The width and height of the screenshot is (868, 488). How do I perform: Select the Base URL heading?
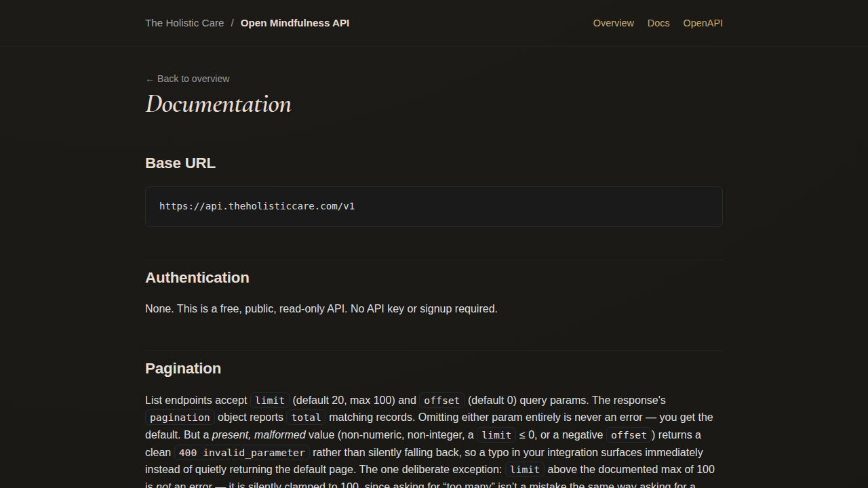click(x=180, y=163)
